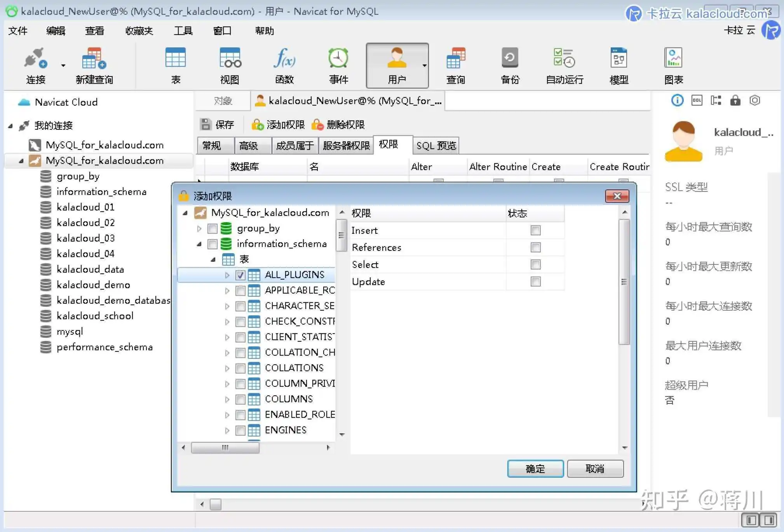The width and height of the screenshot is (784, 532).
Task: Enable the Select privilege checkbox
Action: pos(535,265)
